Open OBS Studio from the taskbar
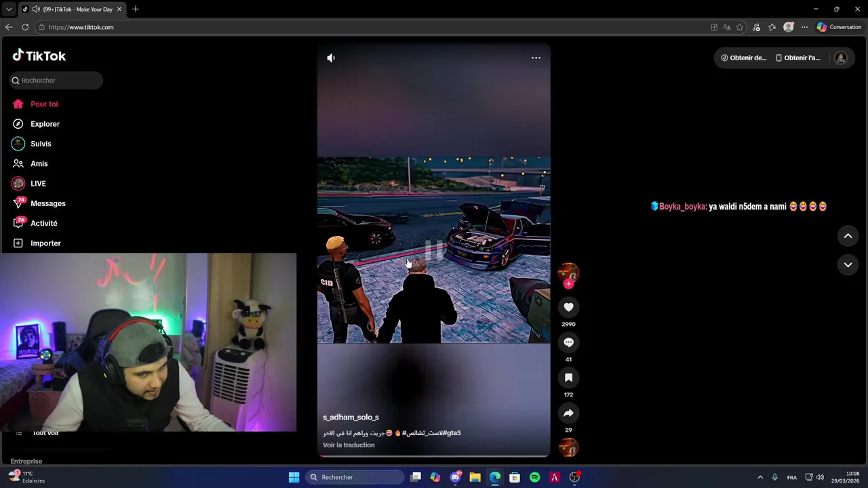Image resolution: width=868 pixels, height=488 pixels. coord(574,477)
